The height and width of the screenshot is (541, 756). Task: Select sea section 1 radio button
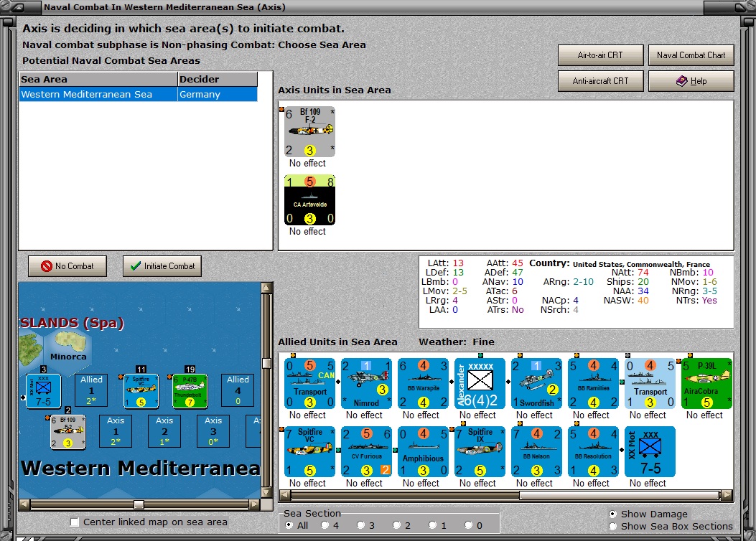point(432,525)
